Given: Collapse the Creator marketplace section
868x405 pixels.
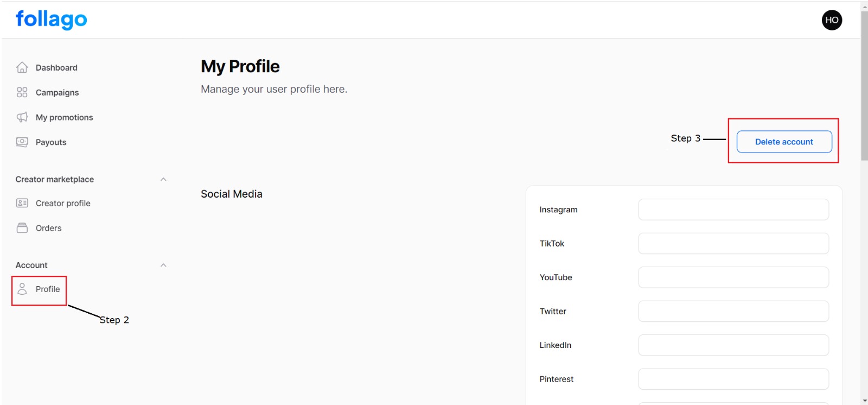Looking at the screenshot, I should coord(163,179).
